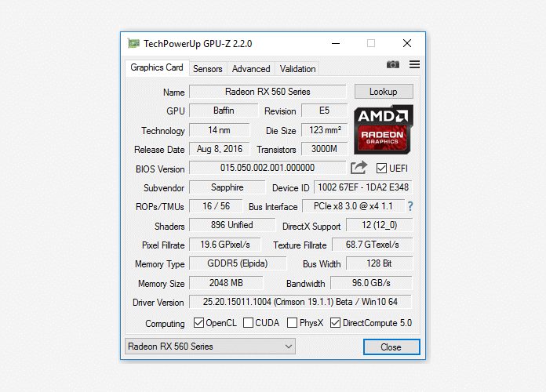Open the Advanced tab

251,69
